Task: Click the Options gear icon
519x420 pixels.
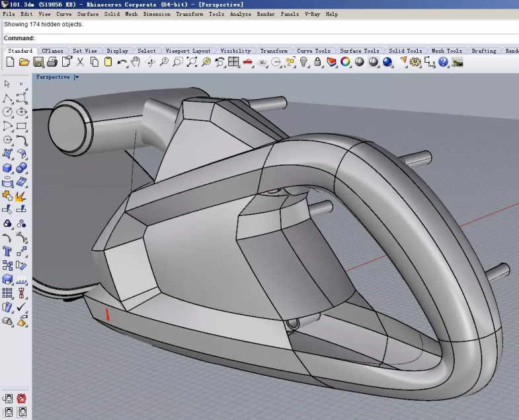Action: tap(415, 62)
